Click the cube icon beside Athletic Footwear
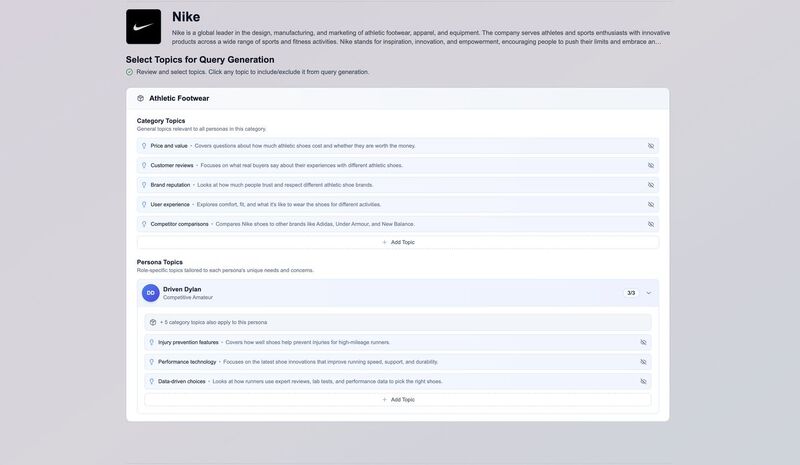The width and height of the screenshot is (800, 465). [x=140, y=99]
